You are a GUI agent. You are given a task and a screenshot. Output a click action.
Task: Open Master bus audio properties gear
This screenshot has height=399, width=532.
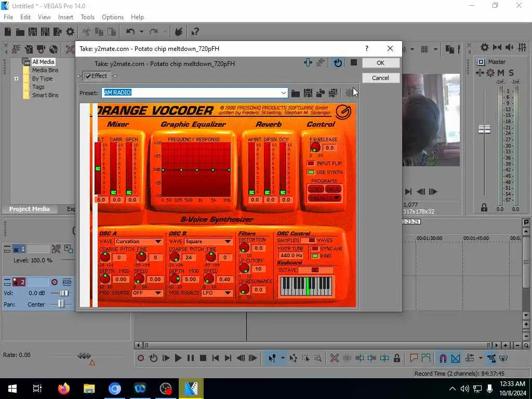(x=485, y=47)
